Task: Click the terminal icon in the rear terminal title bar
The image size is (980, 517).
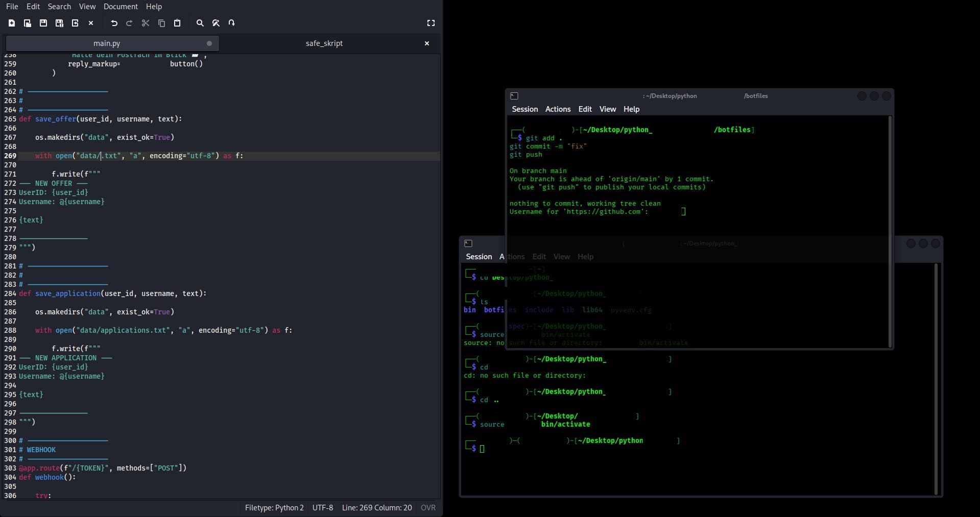Action: point(468,243)
